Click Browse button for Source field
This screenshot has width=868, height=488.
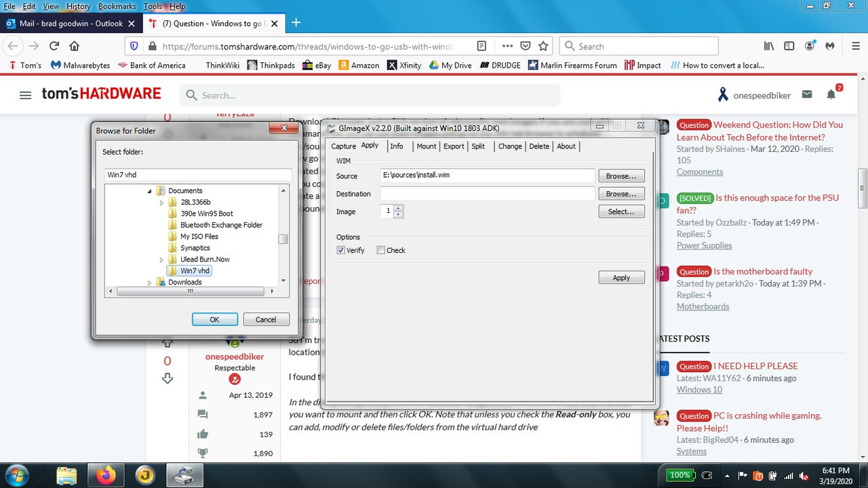[x=621, y=176]
